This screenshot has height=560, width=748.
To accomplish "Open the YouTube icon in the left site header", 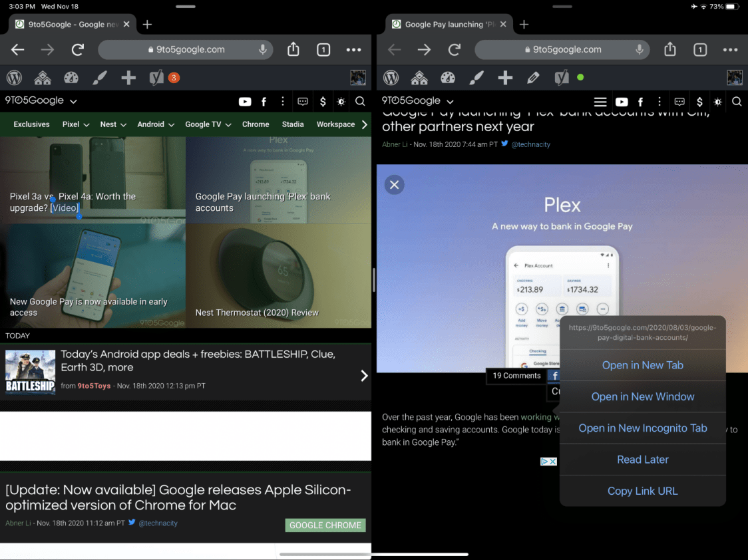I will click(245, 102).
